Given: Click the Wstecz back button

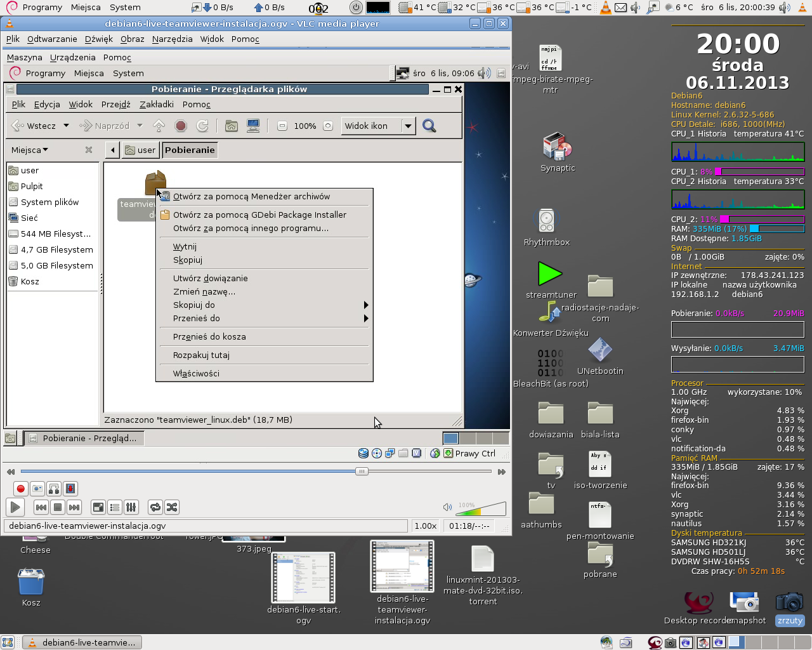Looking at the screenshot, I should (x=34, y=126).
